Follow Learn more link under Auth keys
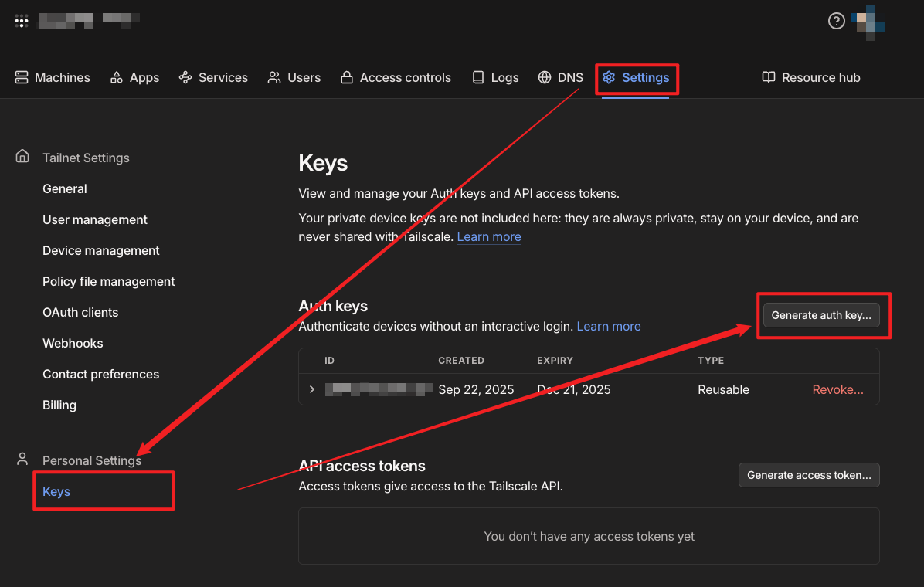Image resolution: width=924 pixels, height=587 pixels. [x=609, y=327]
